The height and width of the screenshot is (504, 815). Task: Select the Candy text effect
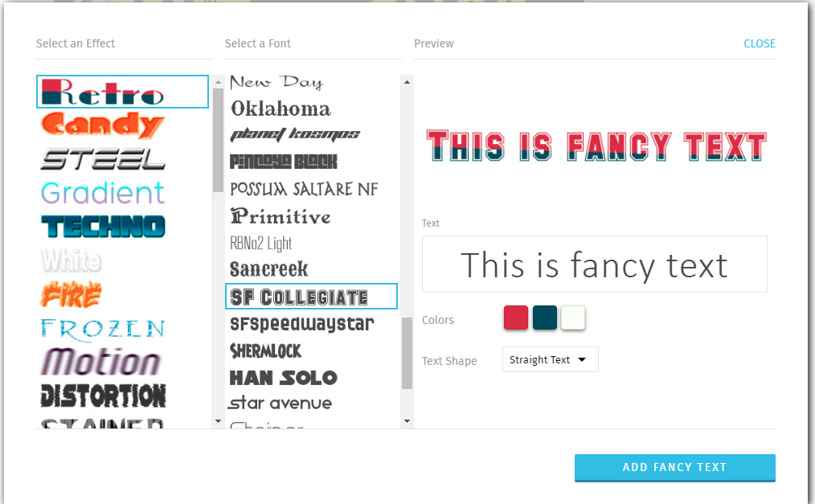[102, 125]
